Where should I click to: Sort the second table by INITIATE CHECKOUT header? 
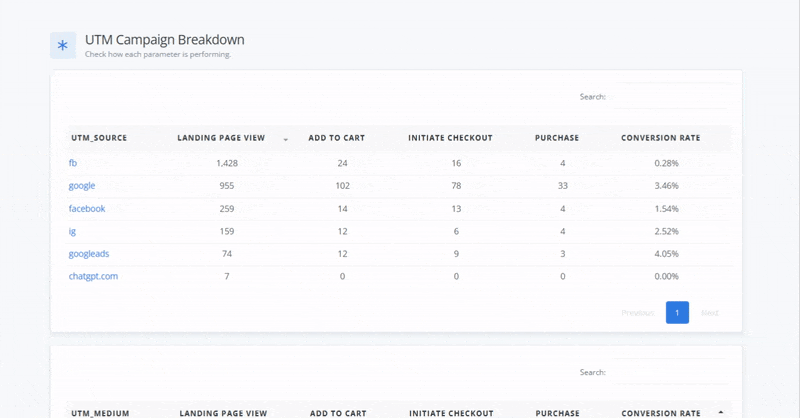451,413
